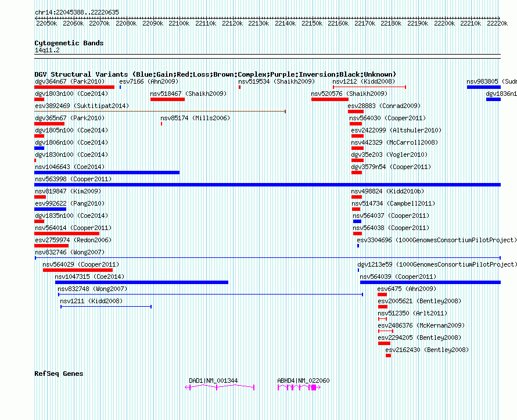The height and width of the screenshot is (420, 517).
Task: Click nsv1046643 (Coe2014) label
Action: pos(70,167)
